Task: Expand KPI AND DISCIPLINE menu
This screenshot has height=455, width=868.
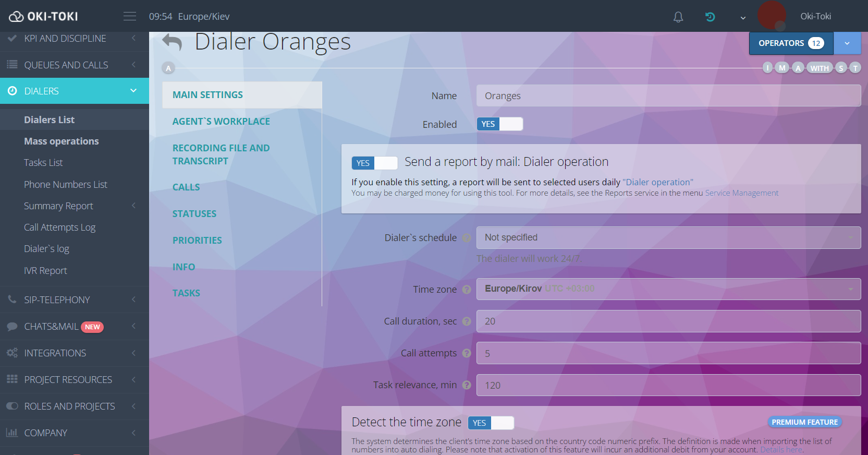Action: [x=75, y=38]
